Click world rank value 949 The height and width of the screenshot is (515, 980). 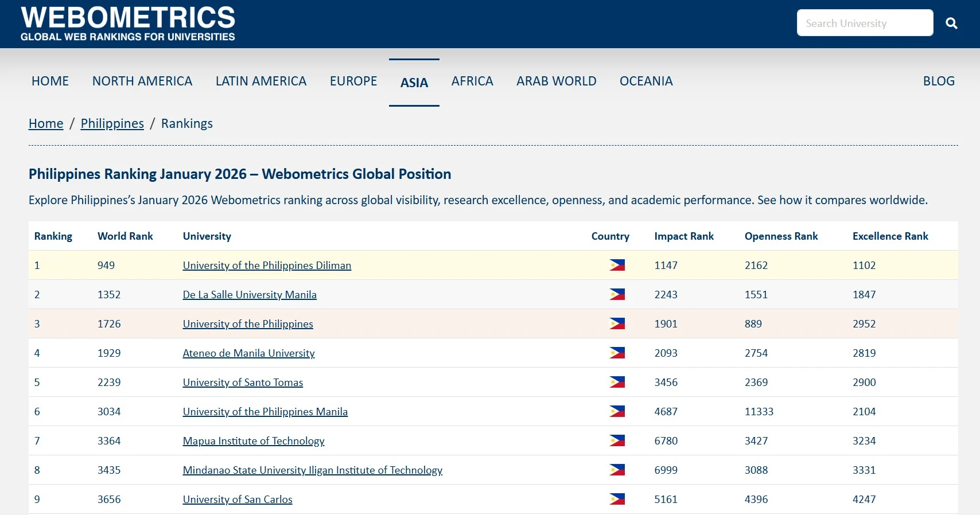pyautogui.click(x=106, y=265)
